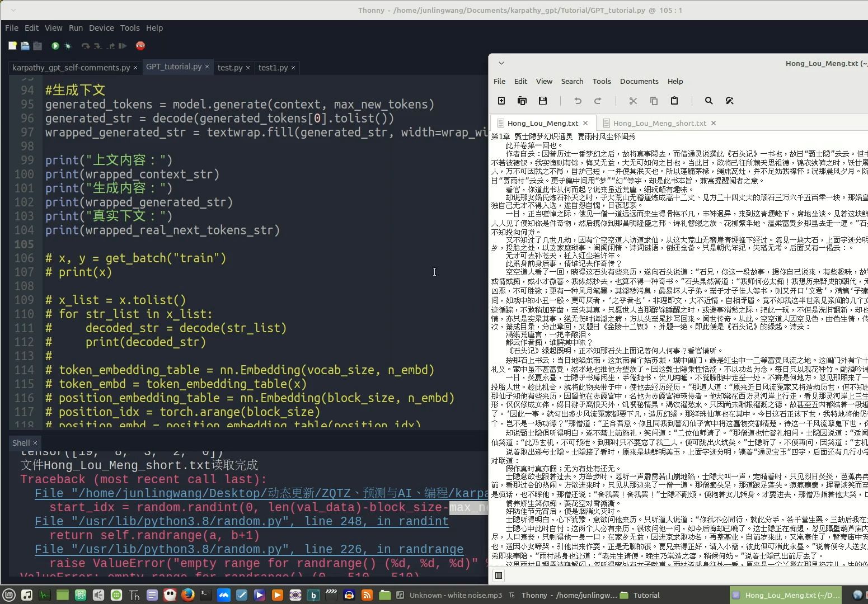This screenshot has height=604, width=868.
Task: Click Thonny's Resume debug icon
Action: (x=123, y=46)
